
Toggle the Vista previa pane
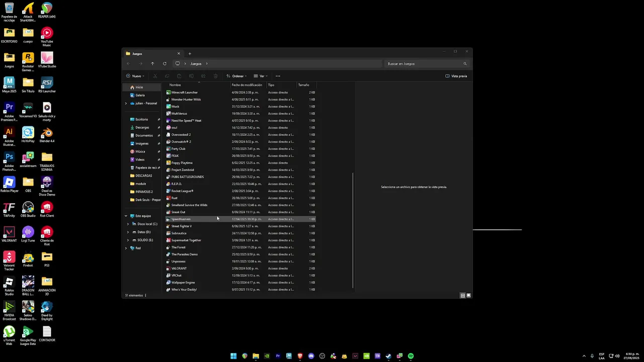pyautogui.click(x=456, y=76)
